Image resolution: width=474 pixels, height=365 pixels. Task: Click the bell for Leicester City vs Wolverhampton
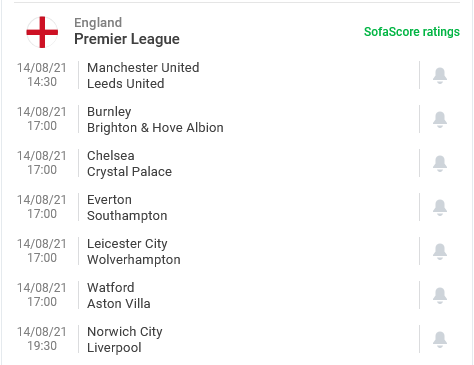pyautogui.click(x=440, y=251)
